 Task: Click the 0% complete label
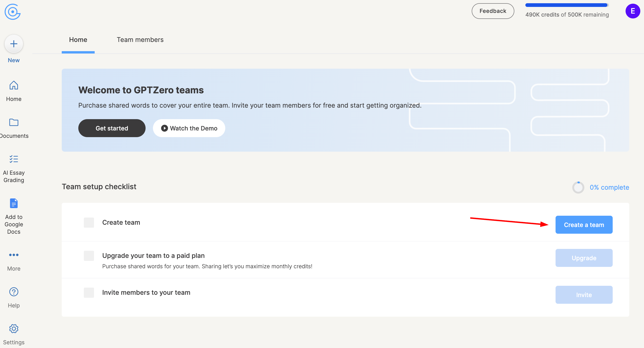[609, 187]
